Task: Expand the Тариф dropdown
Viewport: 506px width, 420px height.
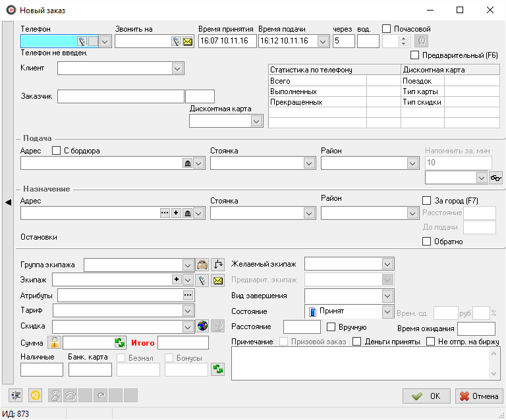Action: [x=188, y=311]
